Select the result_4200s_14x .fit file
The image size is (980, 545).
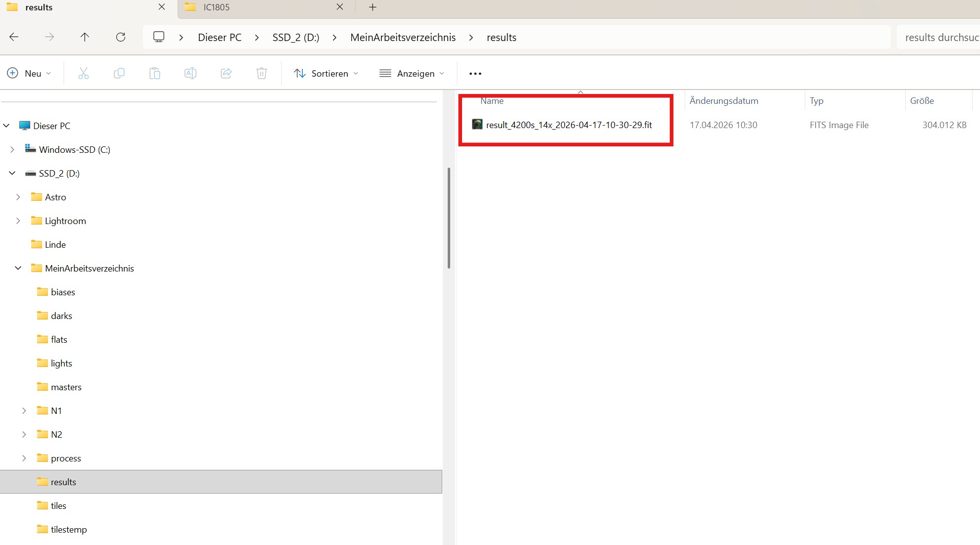click(568, 125)
